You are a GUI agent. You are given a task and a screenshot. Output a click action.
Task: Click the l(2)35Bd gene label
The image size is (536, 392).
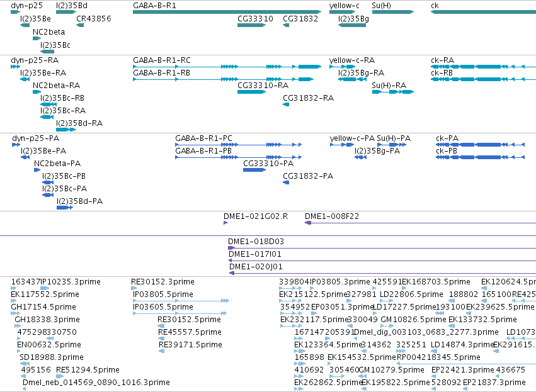point(72,6)
